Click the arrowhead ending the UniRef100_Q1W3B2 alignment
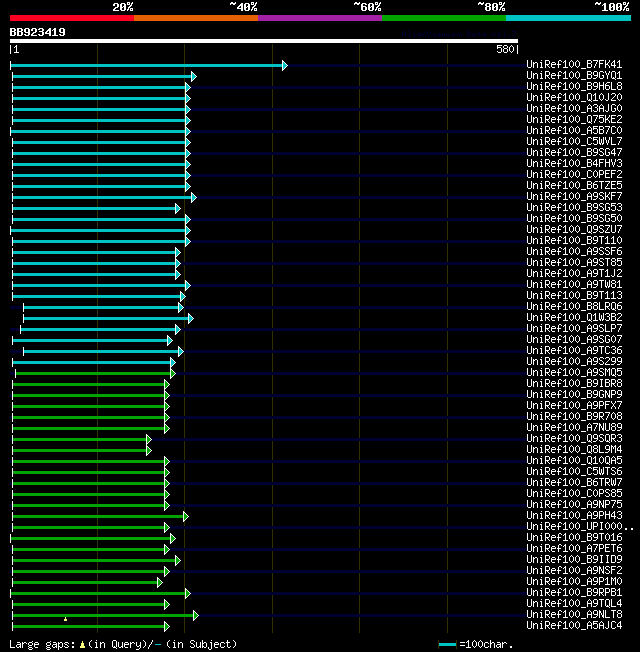 [x=190, y=319]
